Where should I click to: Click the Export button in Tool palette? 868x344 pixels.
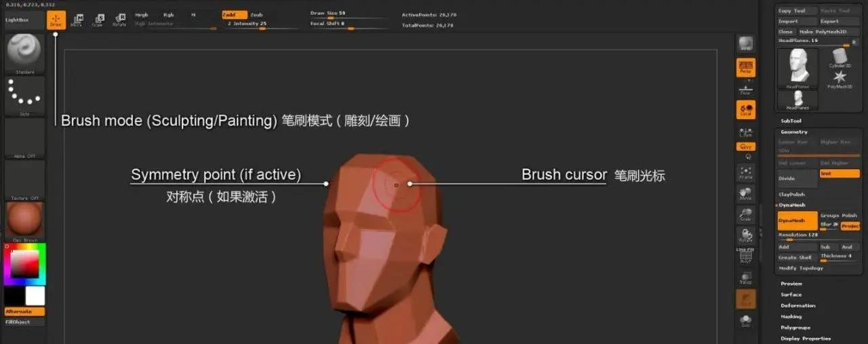(840, 22)
